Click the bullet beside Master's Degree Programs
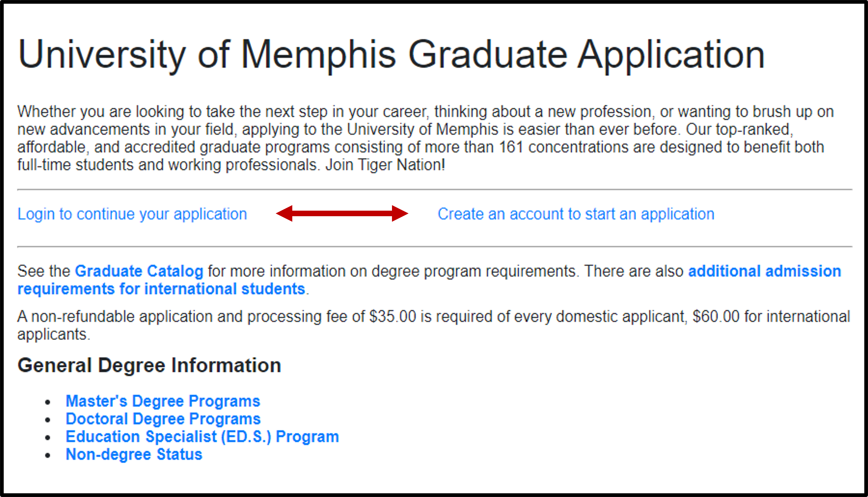 (x=48, y=402)
